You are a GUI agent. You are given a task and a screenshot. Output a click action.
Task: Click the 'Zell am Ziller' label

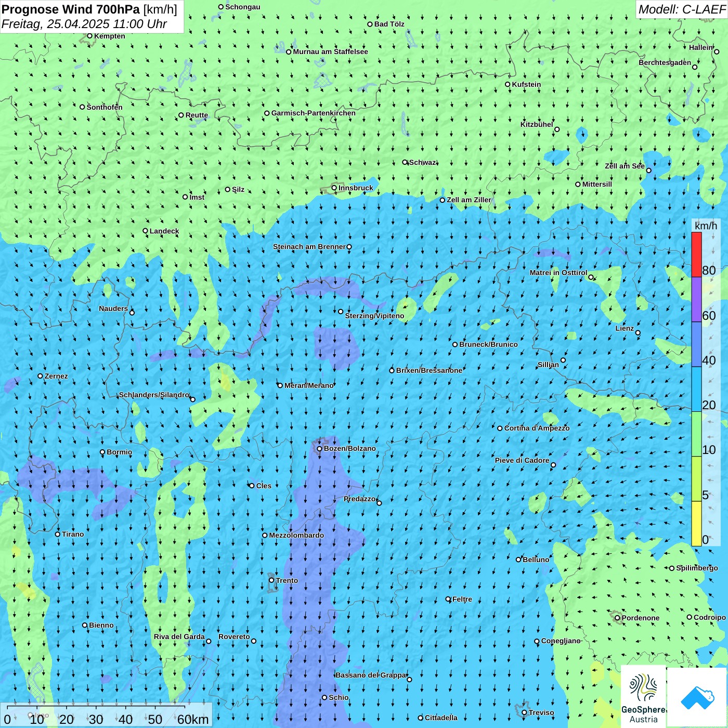pyautogui.click(x=469, y=200)
